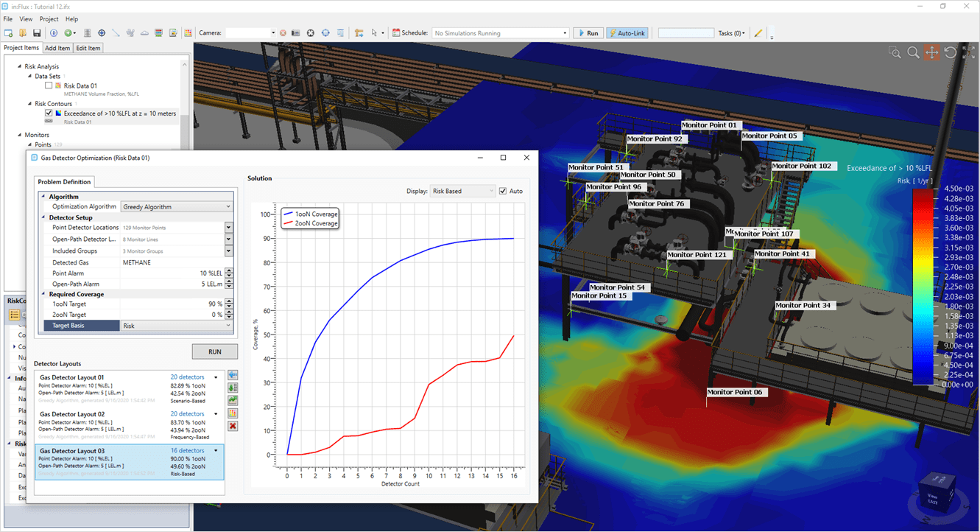This screenshot has height=532, width=980.
Task: Increase the 1ooN Target with its stepper
Action: coord(228,301)
